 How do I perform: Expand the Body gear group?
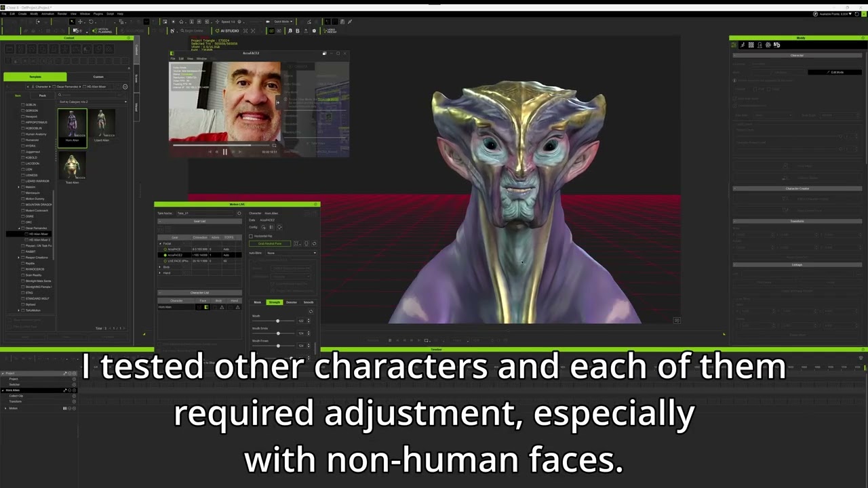tap(160, 267)
